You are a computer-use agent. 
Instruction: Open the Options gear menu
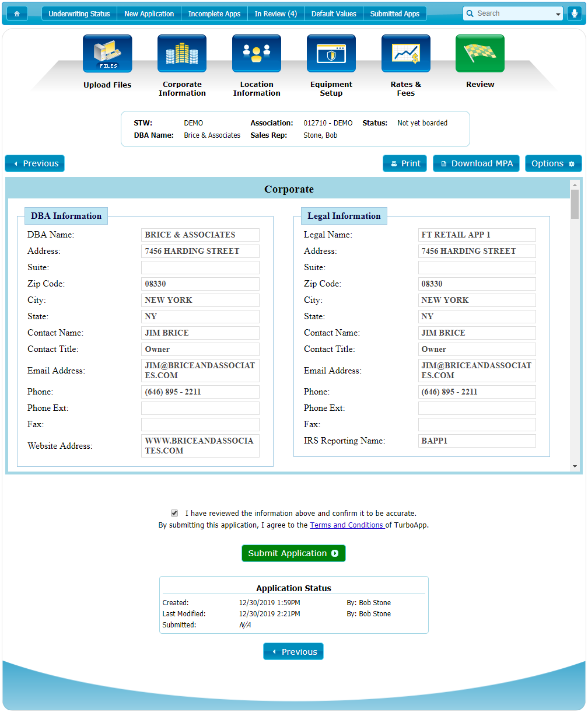[x=553, y=163]
